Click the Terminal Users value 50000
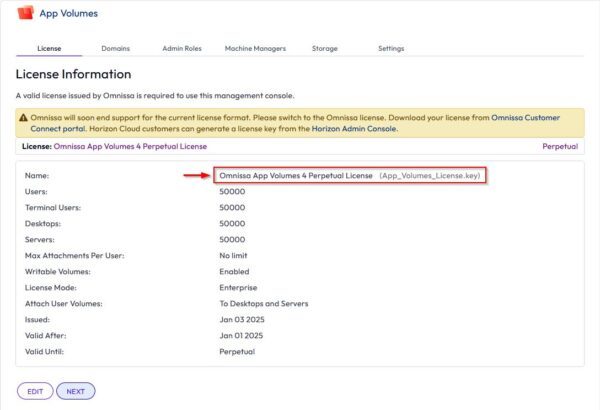The image size is (600, 410). [x=232, y=207]
